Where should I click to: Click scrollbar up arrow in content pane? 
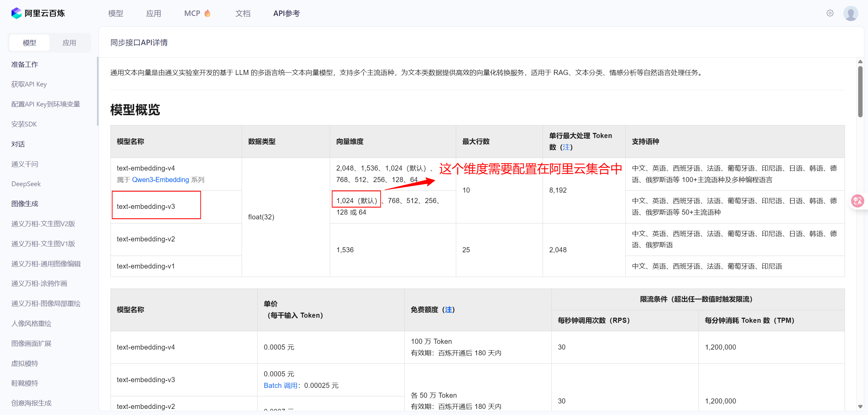click(x=860, y=62)
